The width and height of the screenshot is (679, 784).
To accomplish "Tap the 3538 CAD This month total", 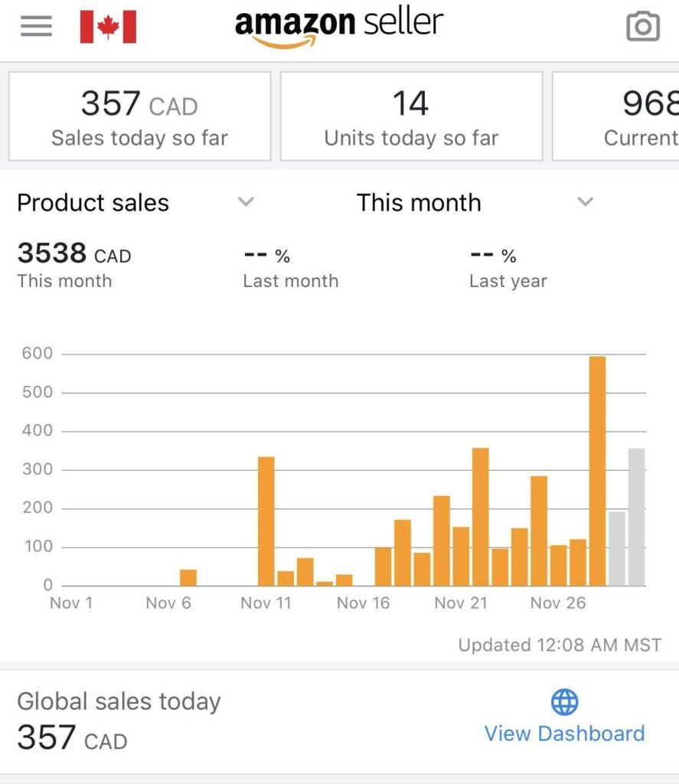I will [73, 253].
